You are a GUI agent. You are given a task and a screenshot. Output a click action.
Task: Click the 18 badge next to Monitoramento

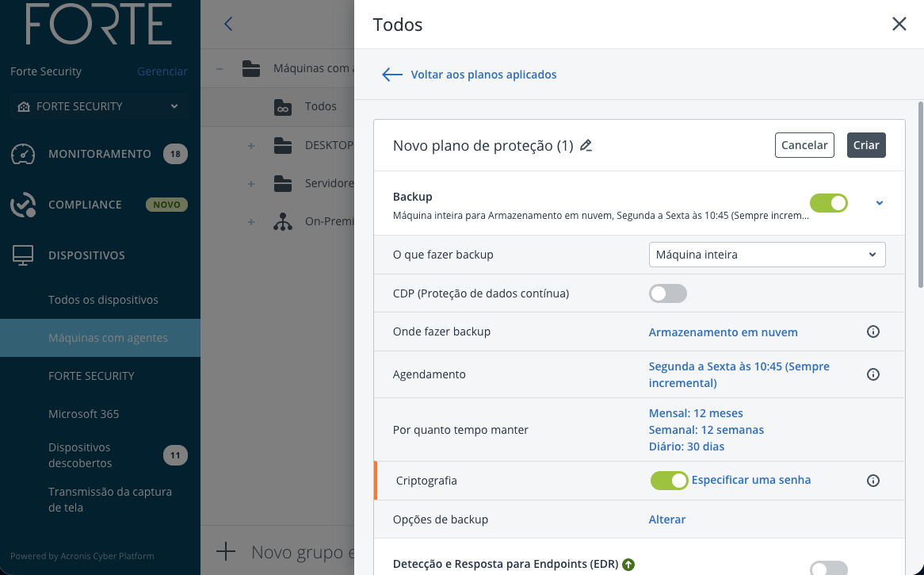tap(175, 154)
